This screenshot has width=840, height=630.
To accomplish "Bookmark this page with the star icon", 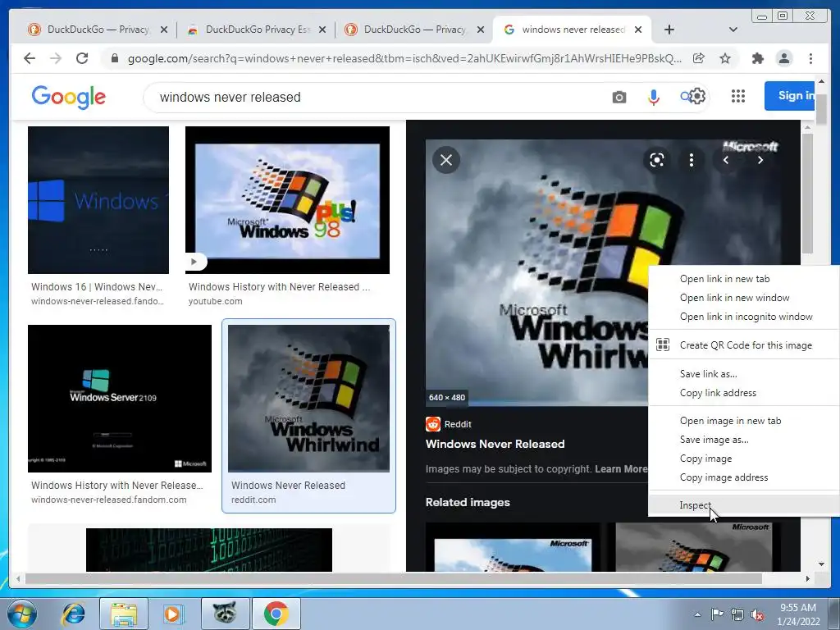I will tap(725, 58).
